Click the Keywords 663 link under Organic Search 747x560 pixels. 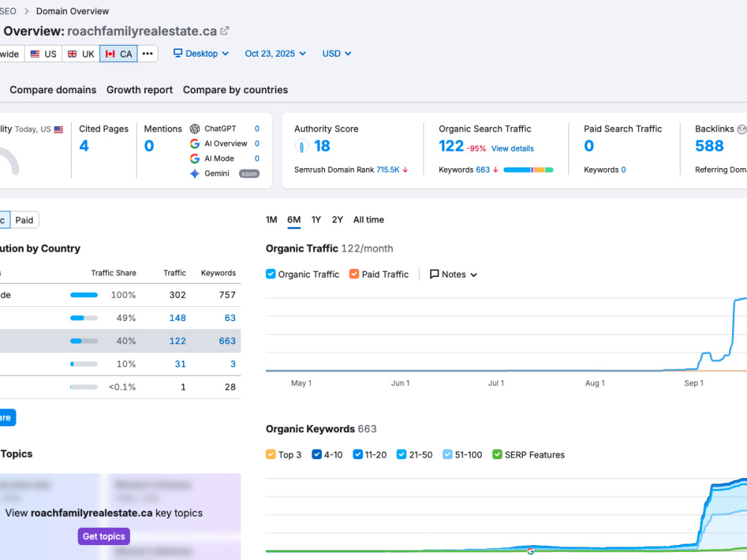click(x=483, y=169)
